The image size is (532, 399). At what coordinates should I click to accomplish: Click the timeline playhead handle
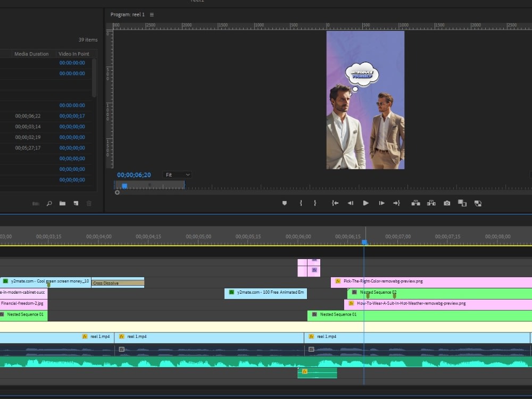[364, 243]
